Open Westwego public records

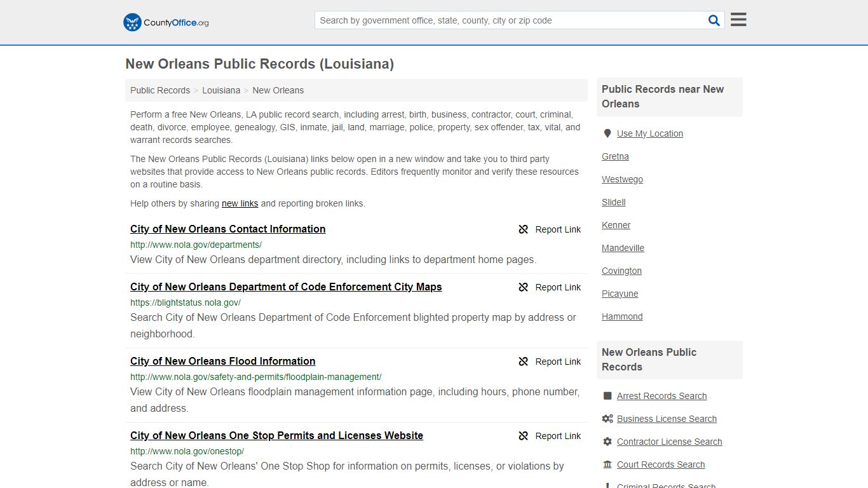pos(622,179)
